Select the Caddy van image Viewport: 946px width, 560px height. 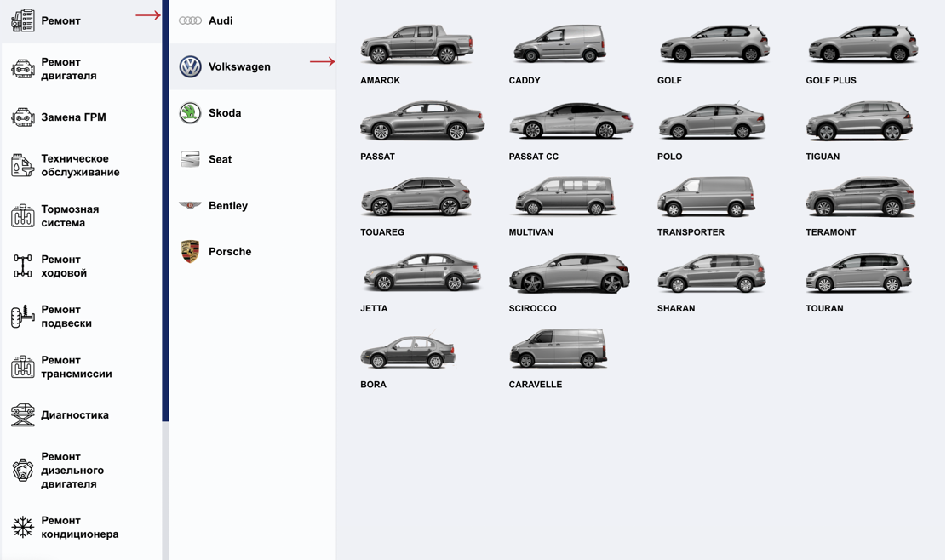click(x=560, y=43)
